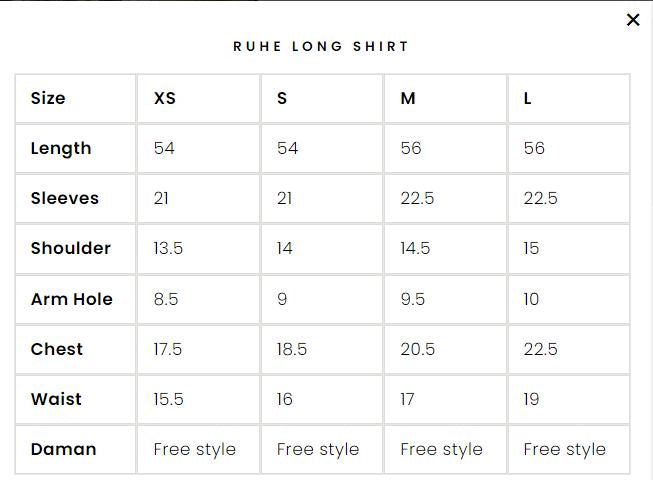653x480 pixels.
Task: Click the Ruhe Long Shirt title
Action: [321, 46]
